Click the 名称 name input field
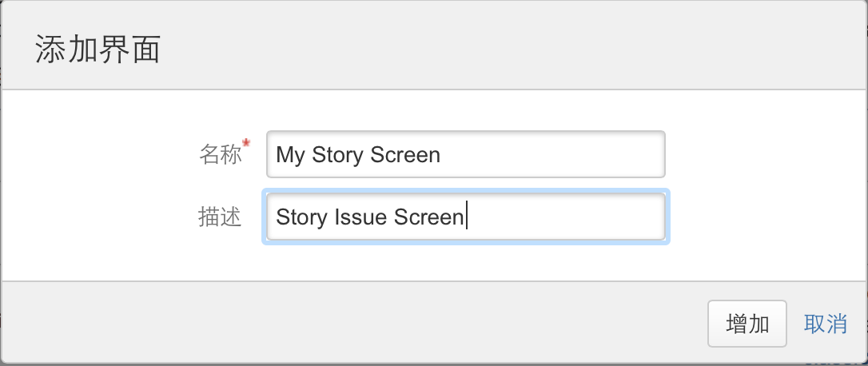 551,154
